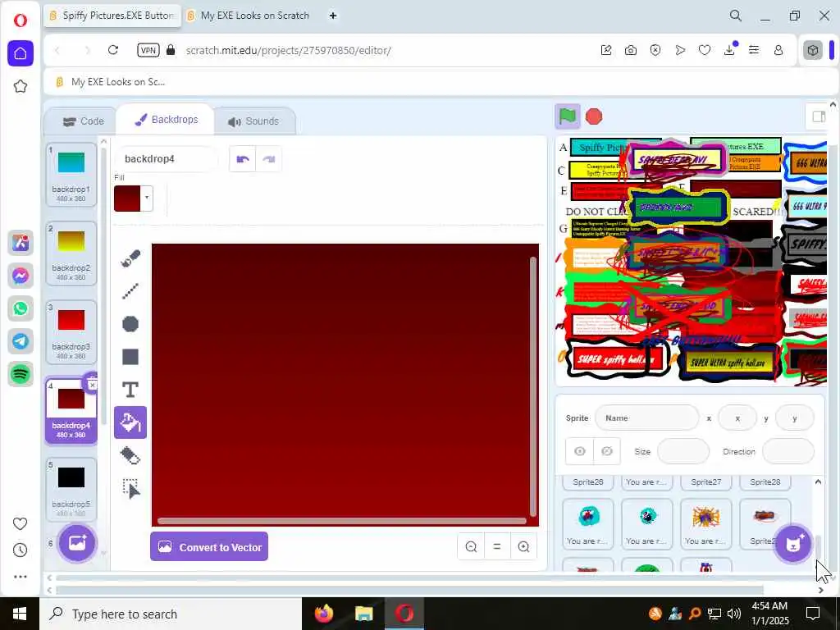Open Firefox from taskbar
The image size is (840, 630).
(x=323, y=614)
